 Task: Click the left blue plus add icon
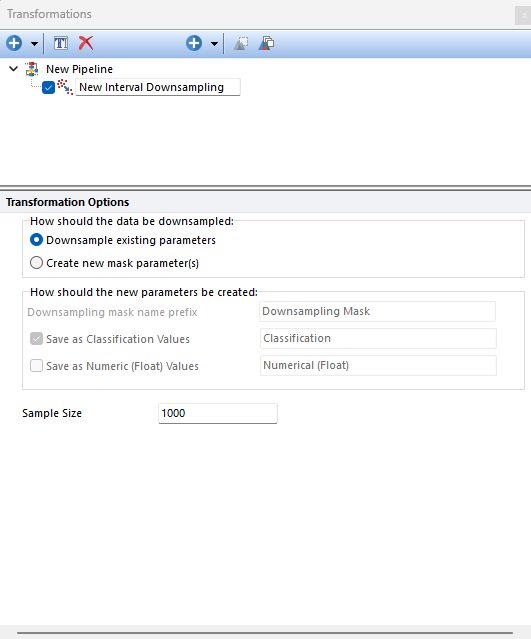click(14, 43)
